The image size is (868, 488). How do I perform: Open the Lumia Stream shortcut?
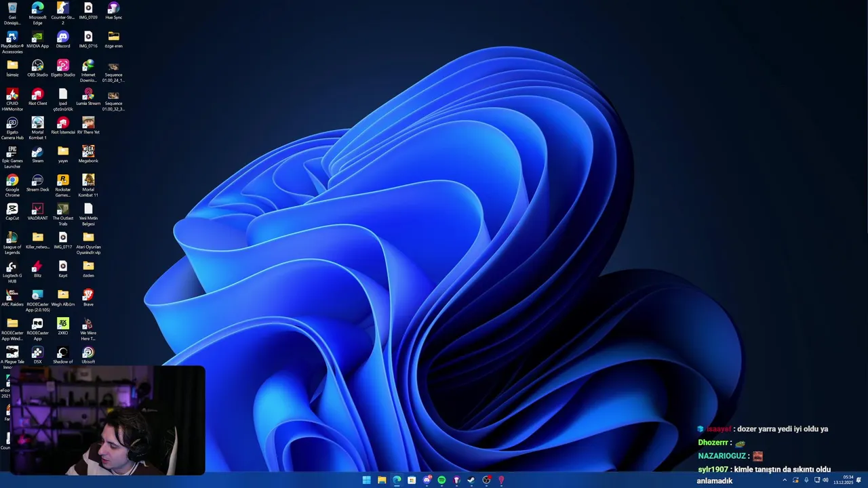tap(88, 97)
